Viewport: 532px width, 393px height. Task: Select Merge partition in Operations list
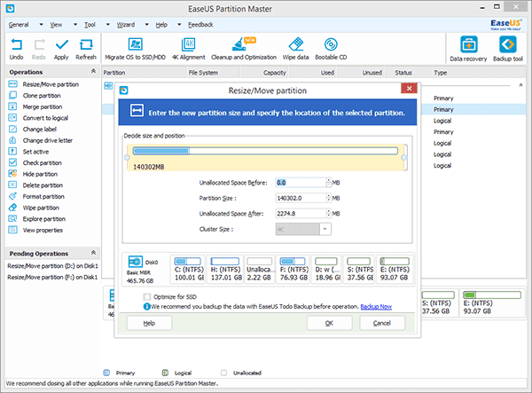(x=43, y=106)
